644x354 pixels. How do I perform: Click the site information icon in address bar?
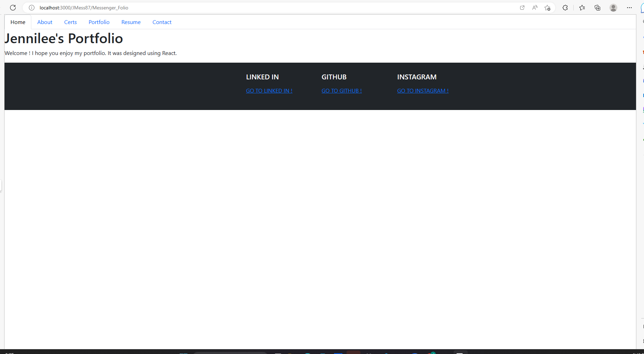[x=31, y=7]
